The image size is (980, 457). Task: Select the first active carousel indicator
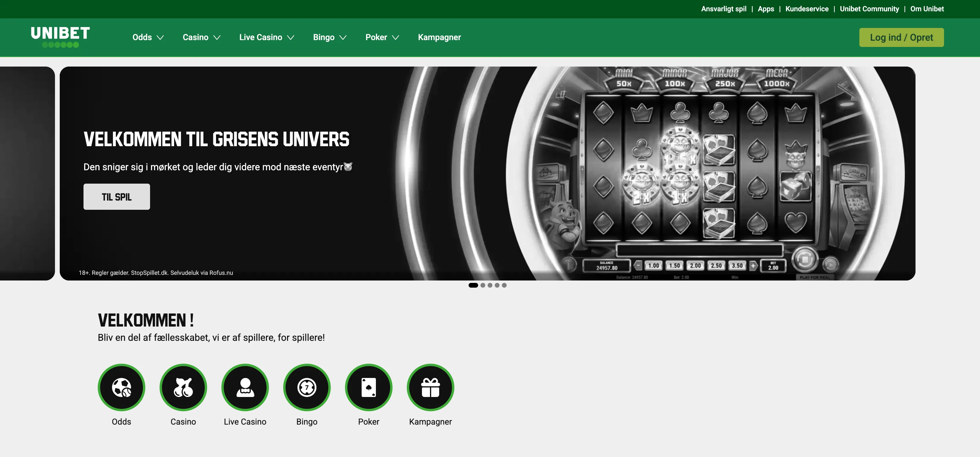473,285
